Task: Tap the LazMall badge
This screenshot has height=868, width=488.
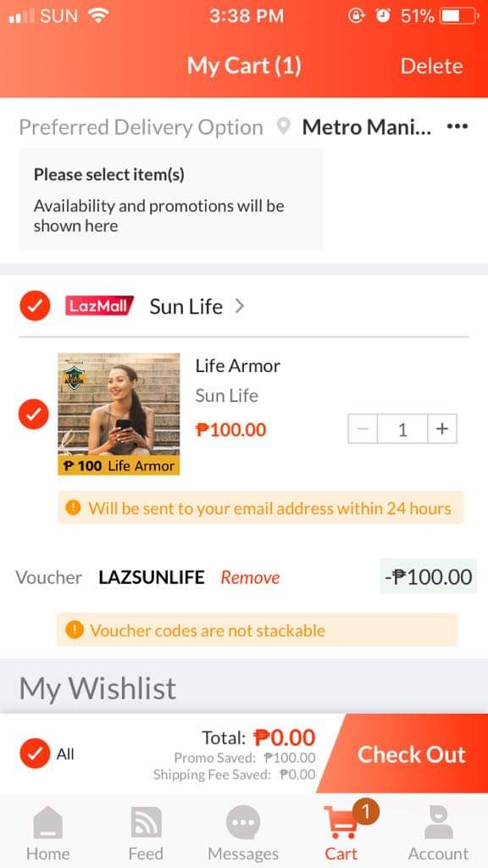Action: pos(98,307)
